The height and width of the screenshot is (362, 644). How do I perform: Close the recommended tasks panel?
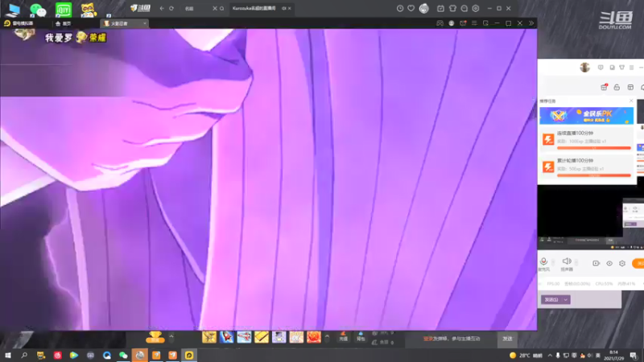(x=631, y=101)
